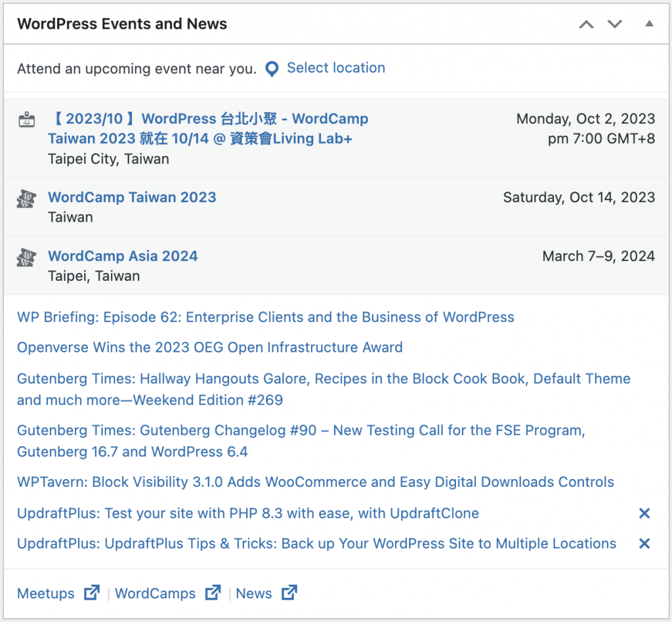Viewport: 672px width, 622px height.
Task: Click WordCamp icon next to WordCamp Taiwan 2023
Action: click(26, 199)
